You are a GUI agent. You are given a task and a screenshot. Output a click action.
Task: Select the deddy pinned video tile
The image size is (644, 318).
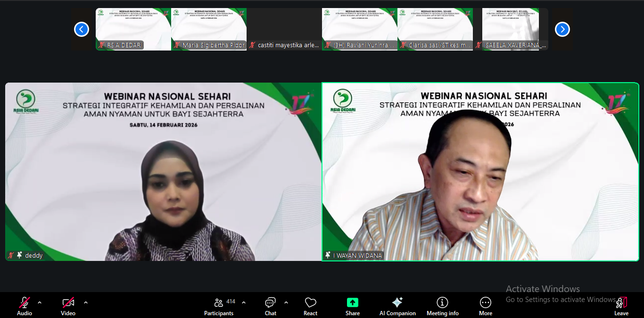tap(163, 172)
